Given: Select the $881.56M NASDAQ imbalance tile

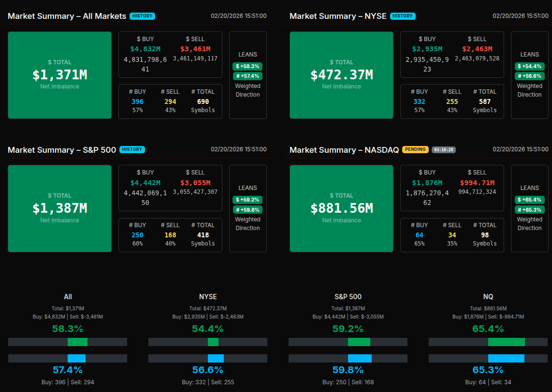Looking at the screenshot, I should 342,208.
